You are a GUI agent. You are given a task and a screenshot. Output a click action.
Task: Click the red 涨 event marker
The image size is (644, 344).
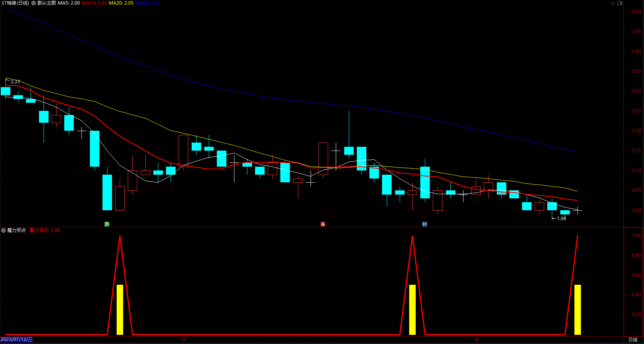coord(323,224)
